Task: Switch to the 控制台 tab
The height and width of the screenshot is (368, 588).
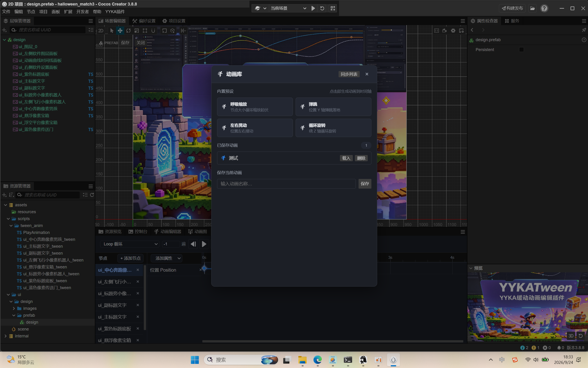Action: [138, 231]
